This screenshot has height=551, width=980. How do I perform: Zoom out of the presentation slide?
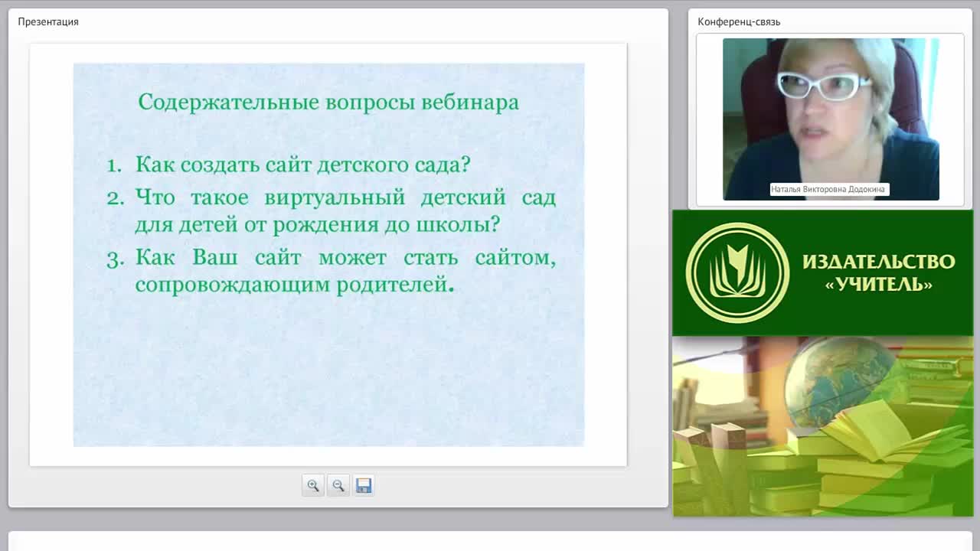338,485
